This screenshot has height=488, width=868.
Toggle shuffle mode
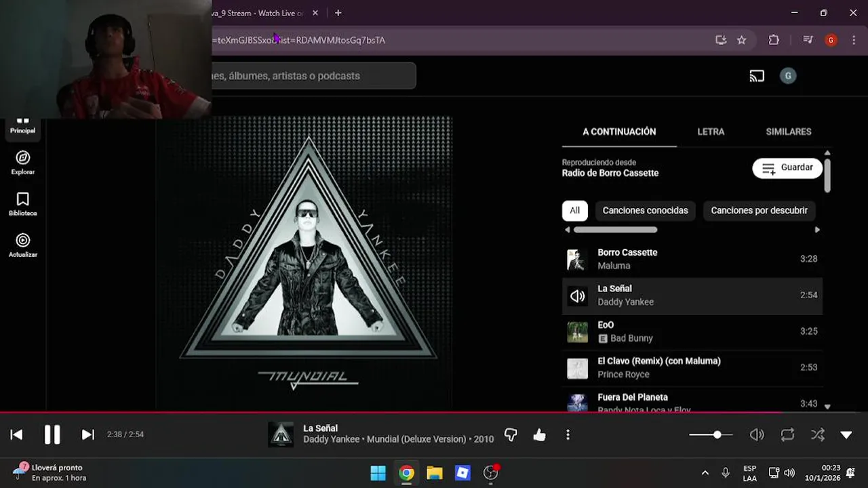818,435
